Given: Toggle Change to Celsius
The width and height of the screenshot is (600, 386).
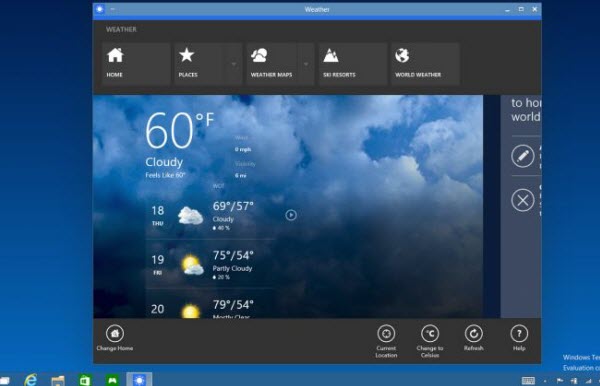Looking at the screenshot, I should click(430, 341).
